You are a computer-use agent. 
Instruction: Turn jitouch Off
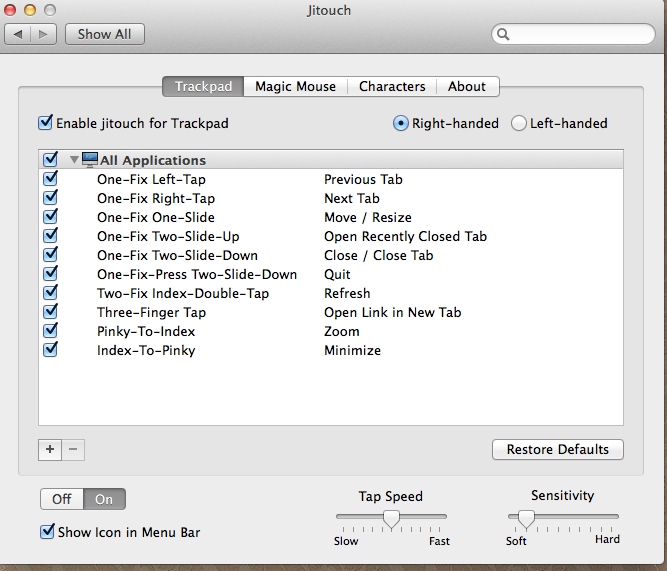click(x=62, y=499)
